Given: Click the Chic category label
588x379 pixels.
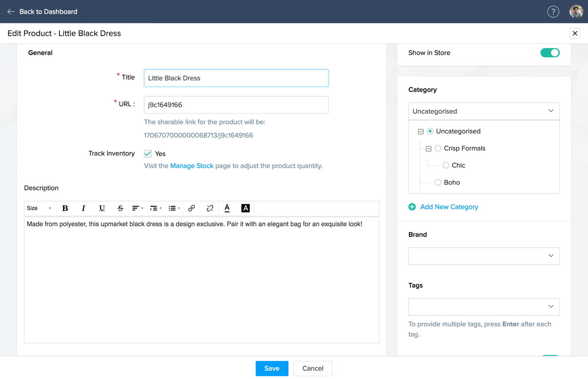Looking at the screenshot, I should pyautogui.click(x=459, y=165).
